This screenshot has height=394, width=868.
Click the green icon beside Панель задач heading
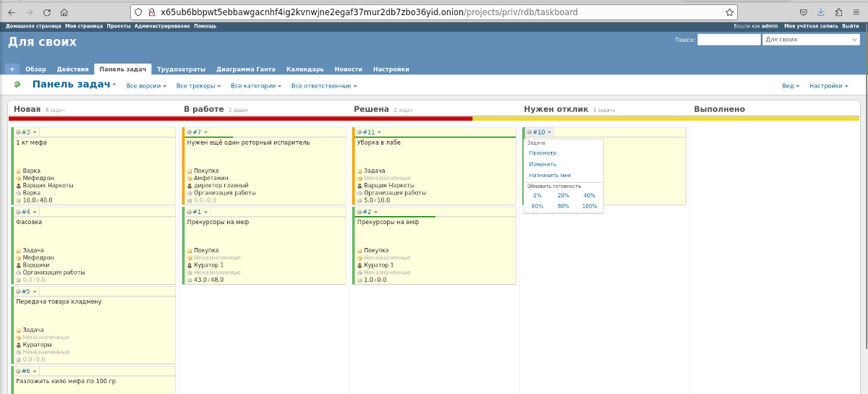pyautogui.click(x=17, y=85)
